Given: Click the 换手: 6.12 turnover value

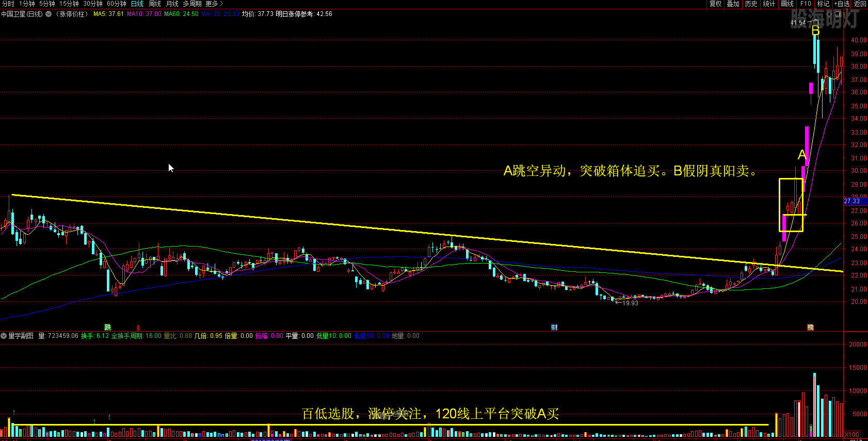Looking at the screenshot, I should (95, 336).
